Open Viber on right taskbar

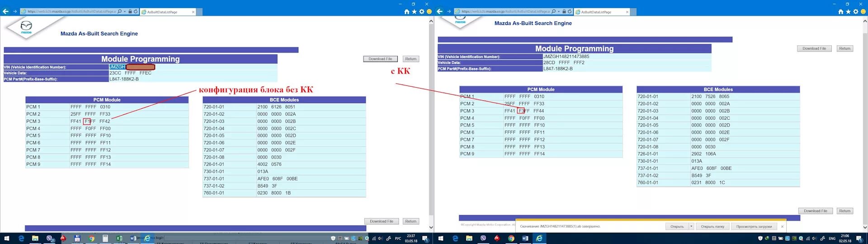pyautogui.click(x=483, y=239)
